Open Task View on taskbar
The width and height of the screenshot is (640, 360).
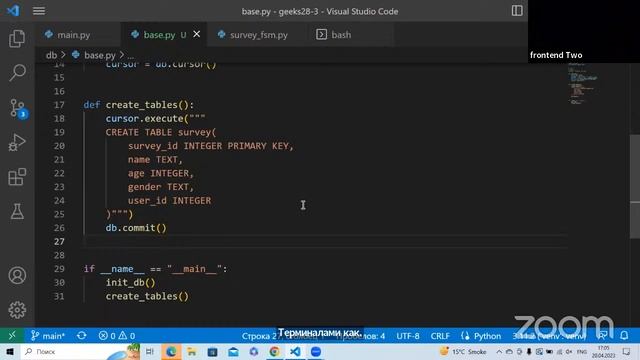pyautogui.click(x=150, y=351)
